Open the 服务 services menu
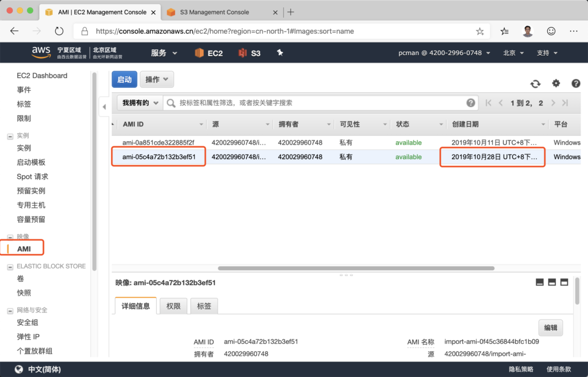This screenshot has height=377, width=588. (164, 53)
